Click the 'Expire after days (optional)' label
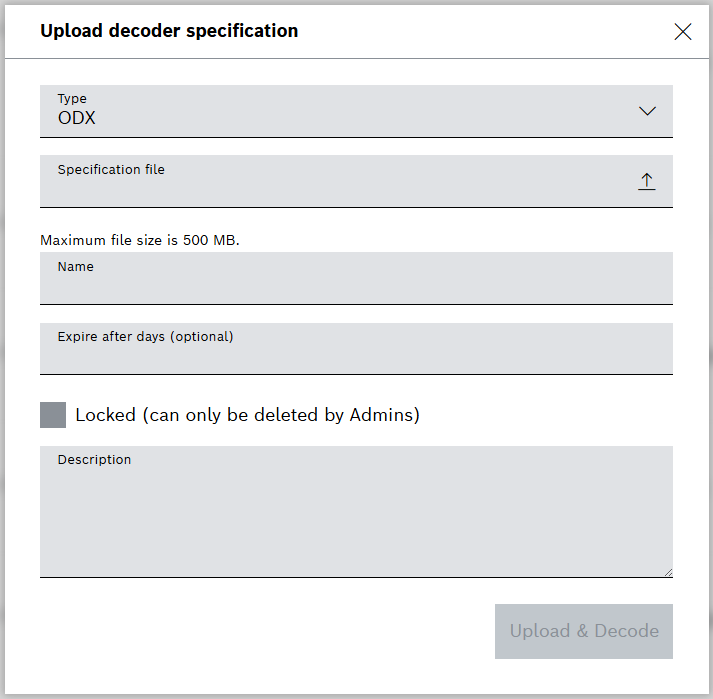Image resolution: width=713 pixels, height=699 pixels. point(145,337)
